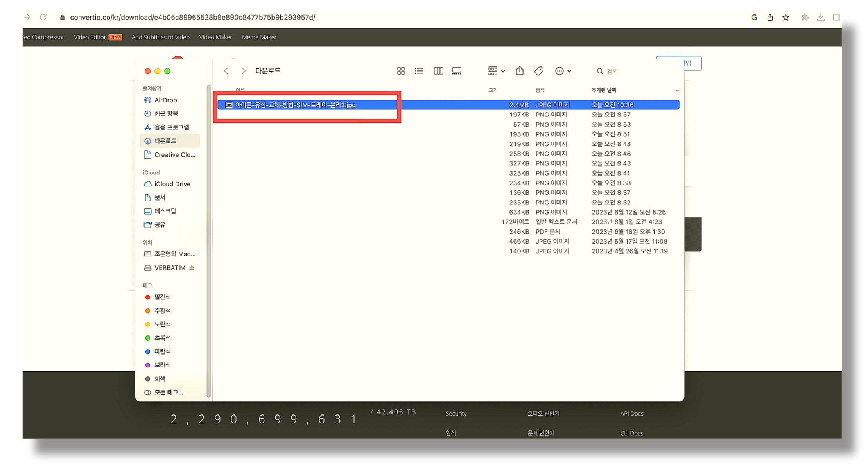The image size is (868, 466).
Task: Open the 오디오 변환기 footer link
Action: click(x=543, y=414)
